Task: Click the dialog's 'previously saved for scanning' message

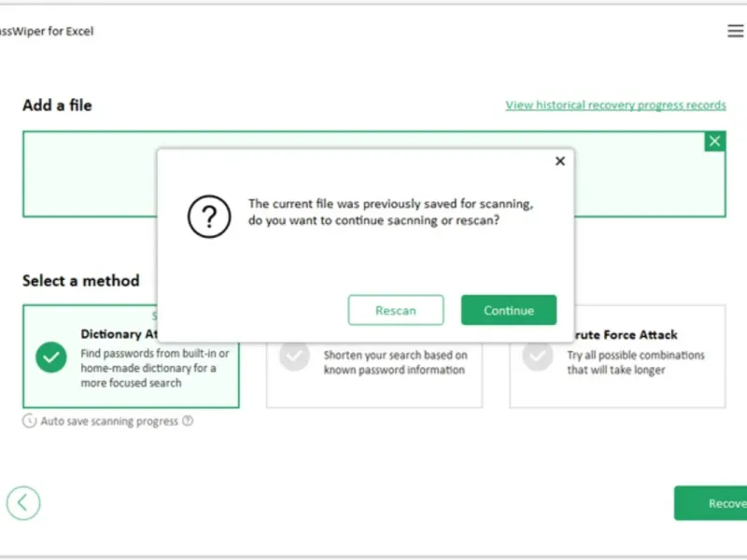Action: [x=396, y=213]
